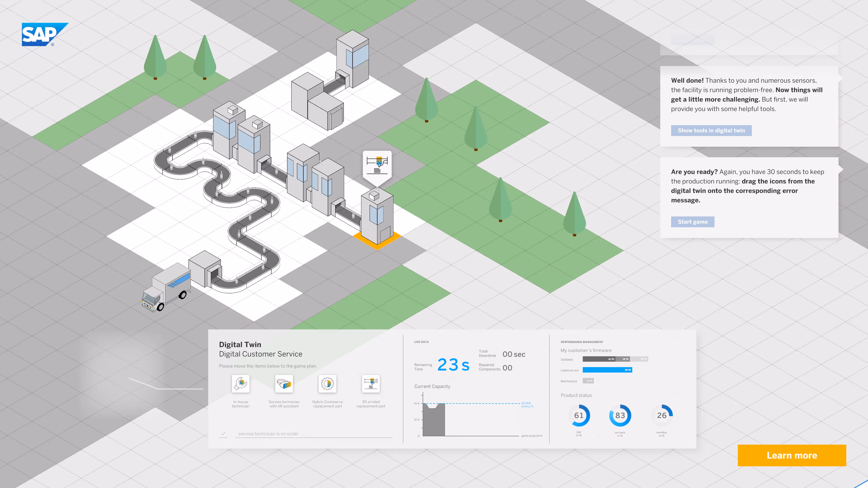Click the checkmark beside service technician status
This screenshot has width=868, height=488.
223,434
